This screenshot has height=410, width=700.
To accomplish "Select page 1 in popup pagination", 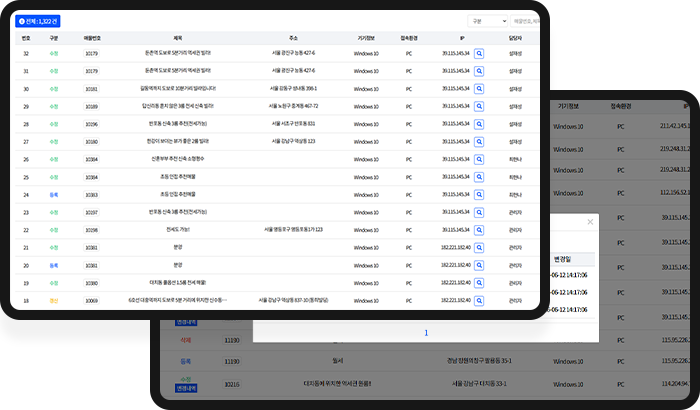I will point(426,333).
